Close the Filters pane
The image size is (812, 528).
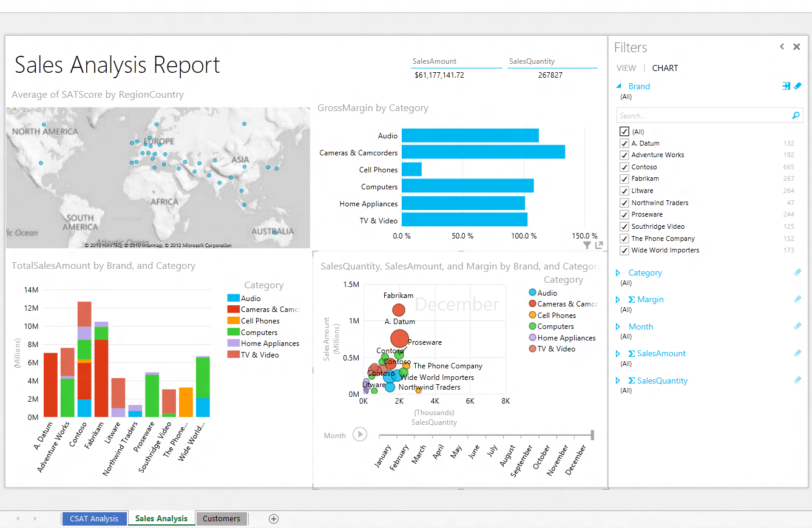tap(797, 47)
